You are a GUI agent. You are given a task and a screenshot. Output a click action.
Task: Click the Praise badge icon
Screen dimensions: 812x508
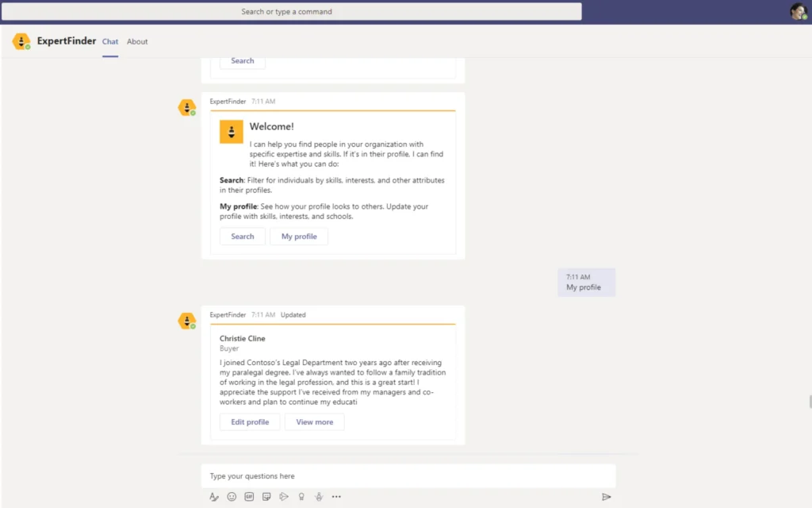[x=301, y=497]
